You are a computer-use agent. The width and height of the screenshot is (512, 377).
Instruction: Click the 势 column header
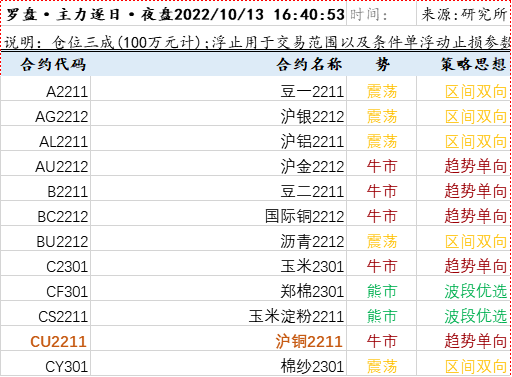[x=381, y=64]
